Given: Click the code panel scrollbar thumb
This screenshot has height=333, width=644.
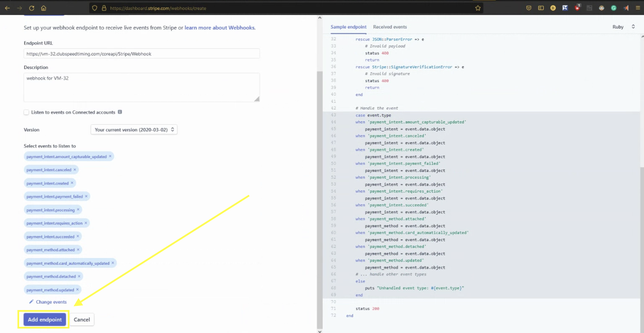Looking at the screenshot, I should tap(642, 250).
